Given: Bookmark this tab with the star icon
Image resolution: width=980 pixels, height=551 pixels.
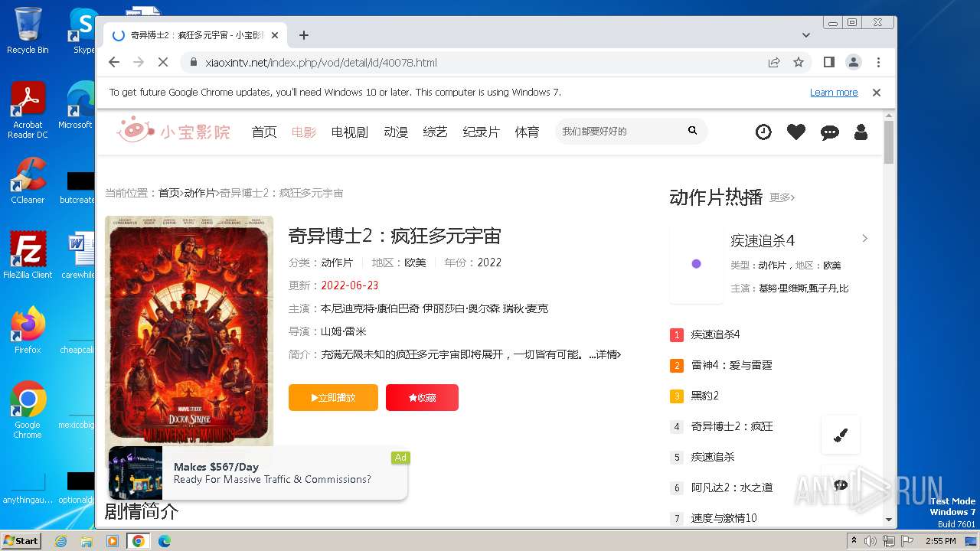Looking at the screenshot, I should pyautogui.click(x=799, y=63).
